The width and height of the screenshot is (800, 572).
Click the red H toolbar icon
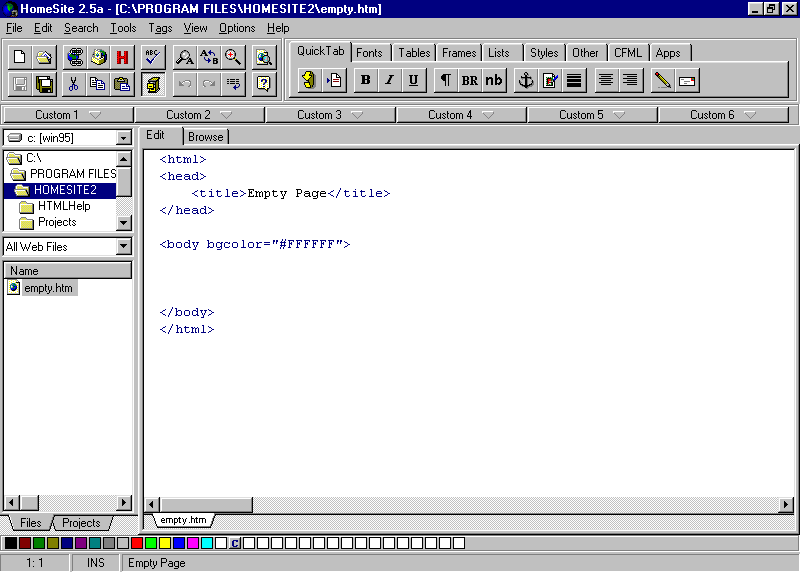tap(122, 57)
